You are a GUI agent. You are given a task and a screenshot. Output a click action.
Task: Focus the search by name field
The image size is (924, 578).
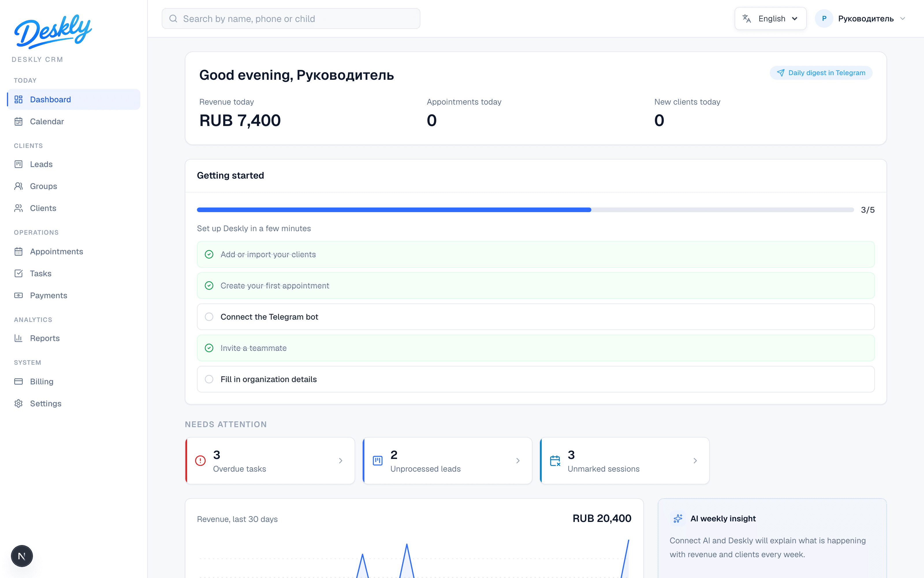[291, 19]
